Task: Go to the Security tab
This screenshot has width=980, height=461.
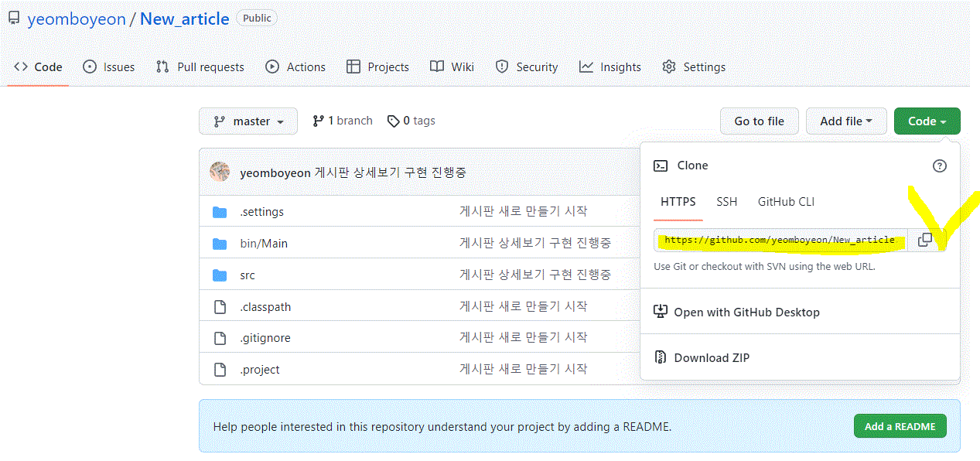Action: pyautogui.click(x=527, y=67)
